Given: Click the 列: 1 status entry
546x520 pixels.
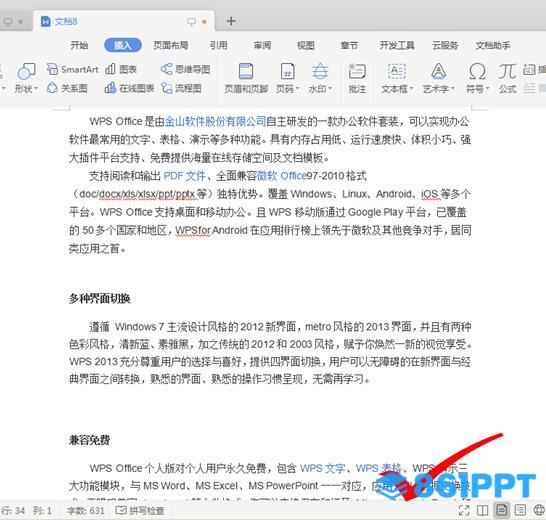Looking at the screenshot, I should (42, 511).
